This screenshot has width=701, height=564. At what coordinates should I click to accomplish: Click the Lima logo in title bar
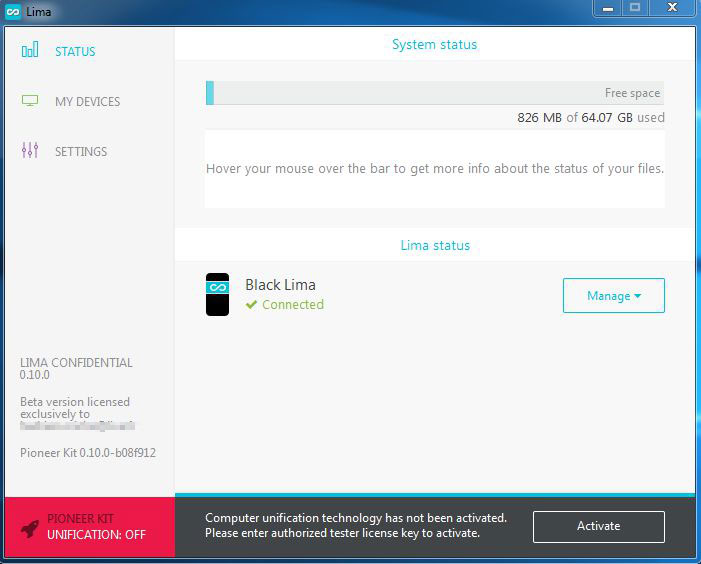[13, 11]
